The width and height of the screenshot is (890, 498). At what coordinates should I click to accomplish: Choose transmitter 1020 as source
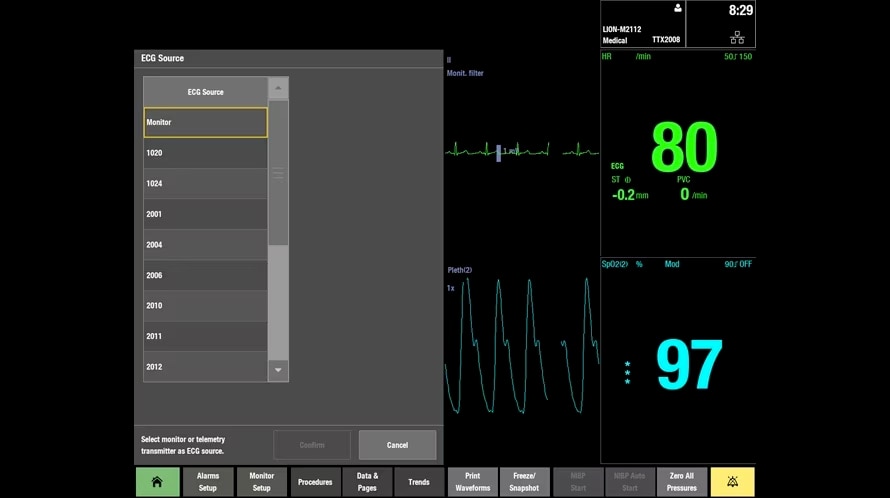[205, 153]
